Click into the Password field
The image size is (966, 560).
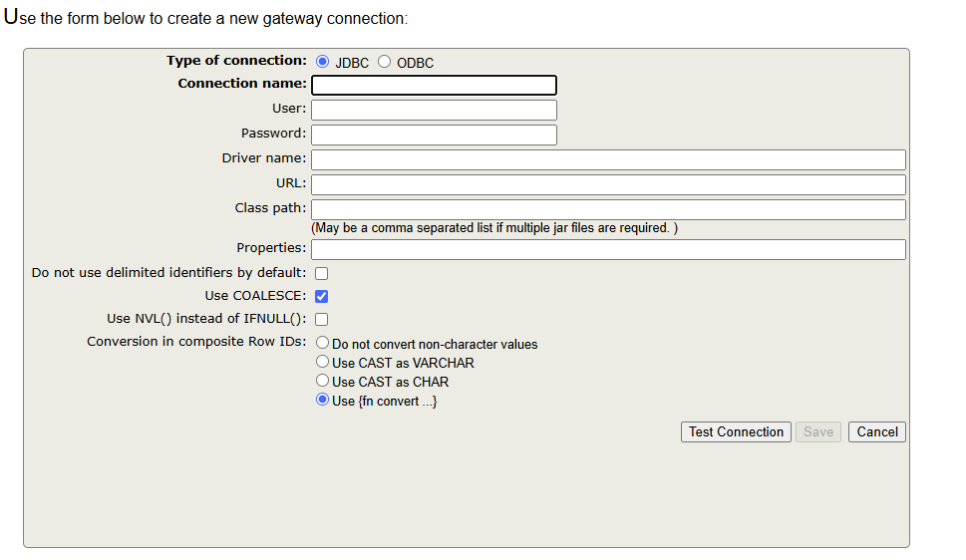pyautogui.click(x=434, y=135)
